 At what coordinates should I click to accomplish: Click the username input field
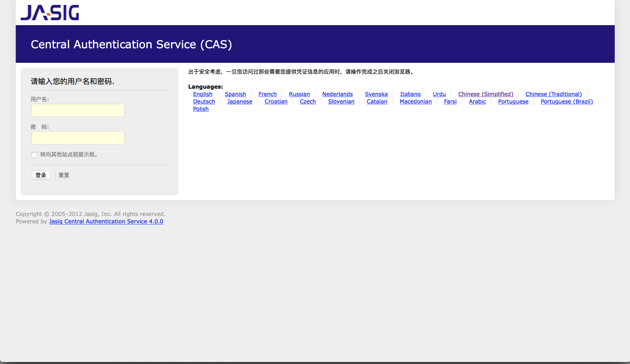pyautogui.click(x=78, y=110)
